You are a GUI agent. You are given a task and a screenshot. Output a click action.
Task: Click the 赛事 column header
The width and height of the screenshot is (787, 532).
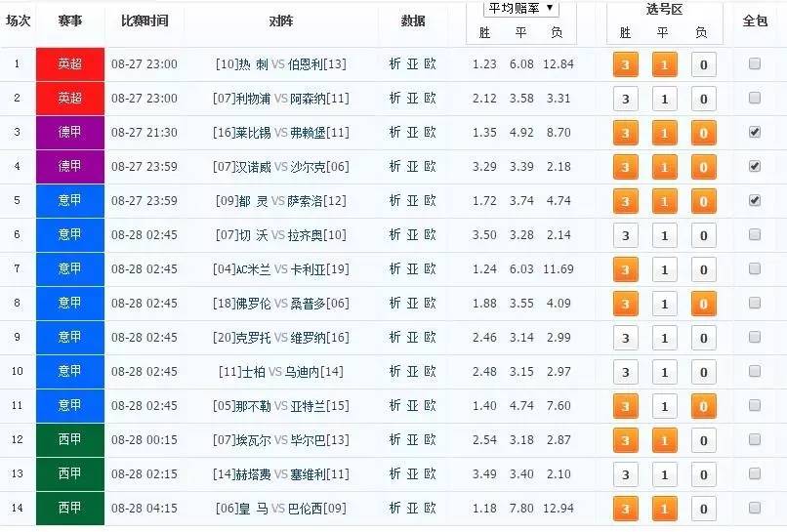click(69, 21)
